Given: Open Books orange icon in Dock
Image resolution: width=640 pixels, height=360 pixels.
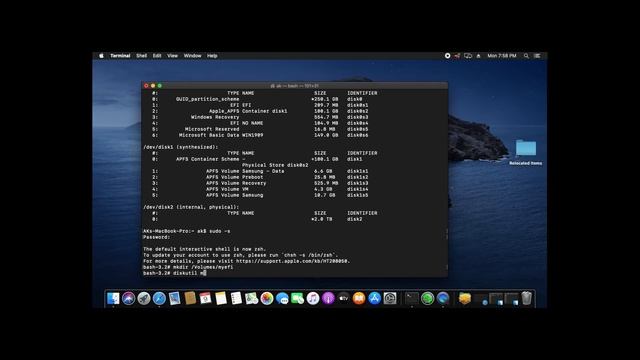Looking at the screenshot, I should [x=359, y=298].
